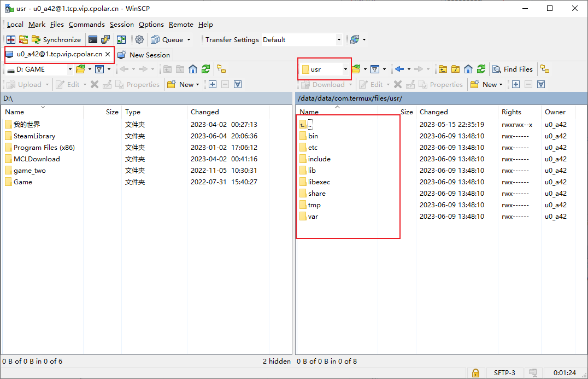588x379 pixels.
Task: Open the Session menu
Action: (121, 25)
